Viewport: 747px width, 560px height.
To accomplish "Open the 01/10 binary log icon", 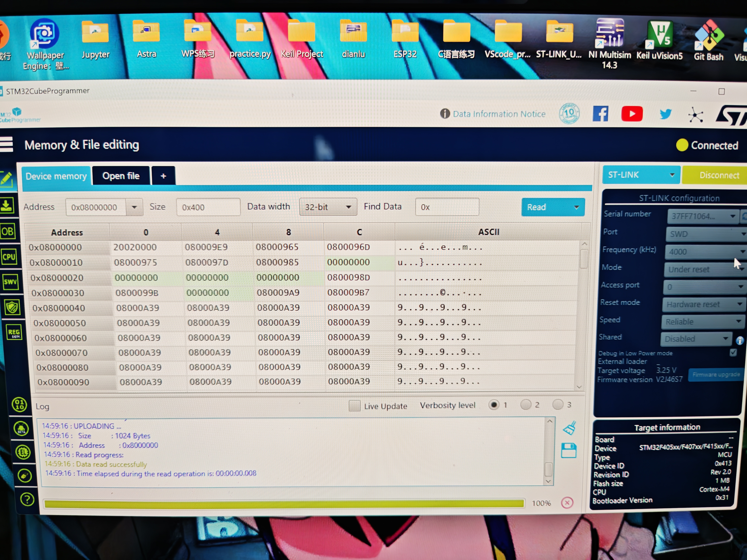I will (19, 404).
